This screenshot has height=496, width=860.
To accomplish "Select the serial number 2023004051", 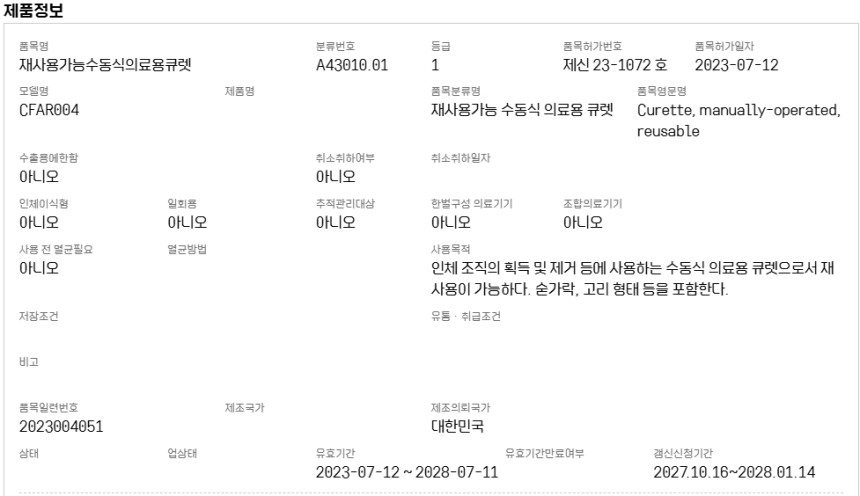I will pos(61,427).
